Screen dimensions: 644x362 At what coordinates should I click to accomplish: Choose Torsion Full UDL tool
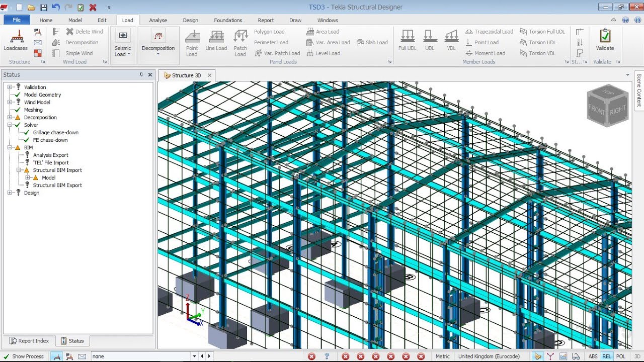[x=542, y=31]
